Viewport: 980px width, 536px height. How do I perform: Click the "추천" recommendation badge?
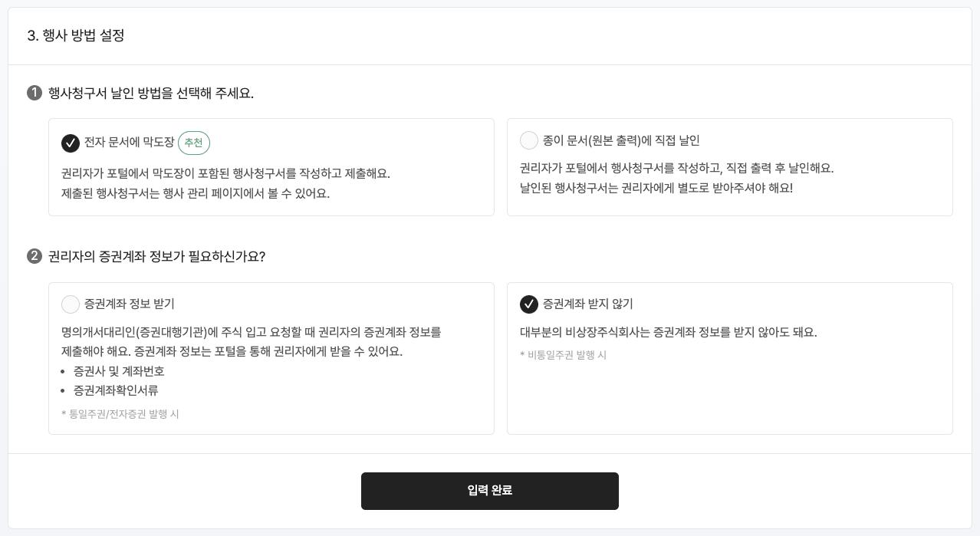pos(194,143)
